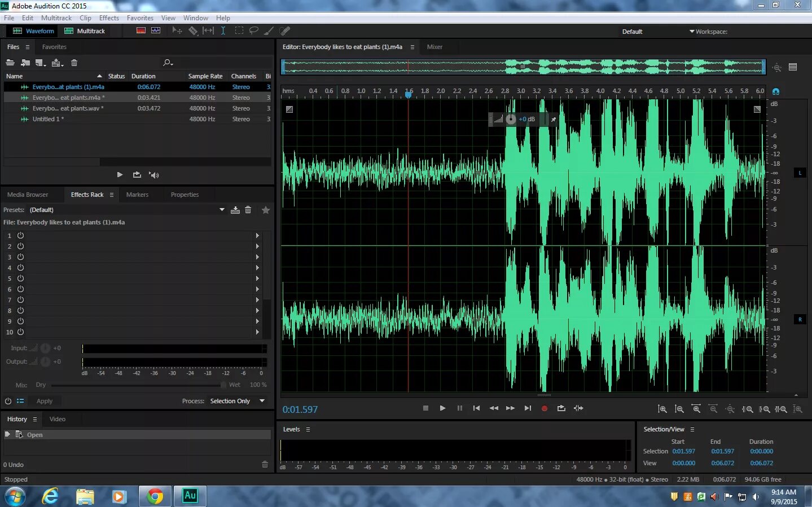Click Skip Selection transport icon
The image size is (812, 507).
(x=578, y=408)
